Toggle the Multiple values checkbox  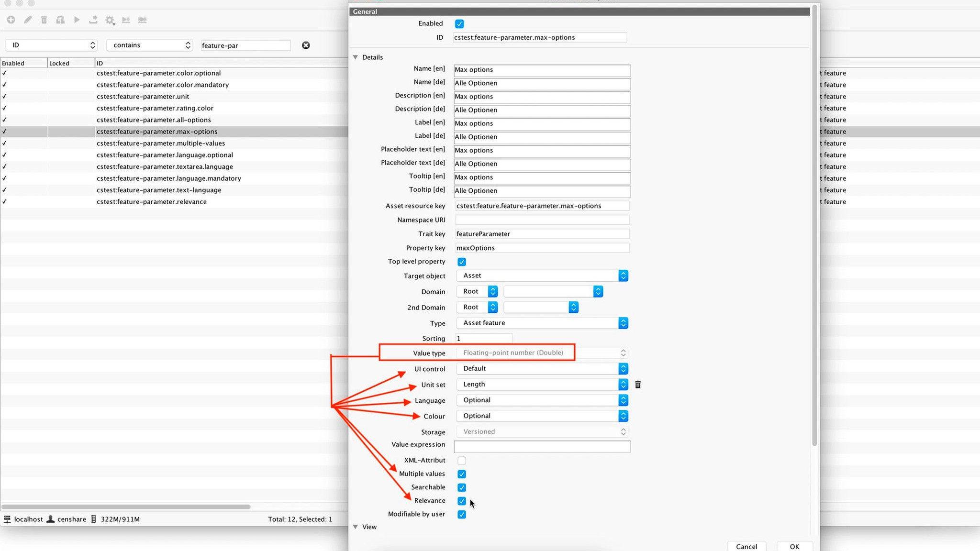(x=461, y=474)
